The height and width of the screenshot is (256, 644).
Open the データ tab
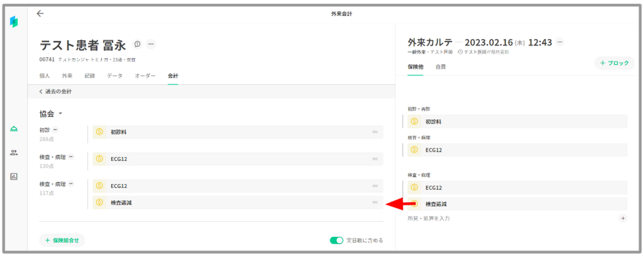(115, 76)
